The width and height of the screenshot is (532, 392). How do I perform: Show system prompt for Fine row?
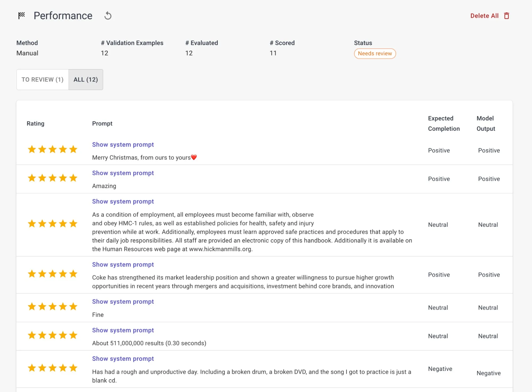coord(123,302)
